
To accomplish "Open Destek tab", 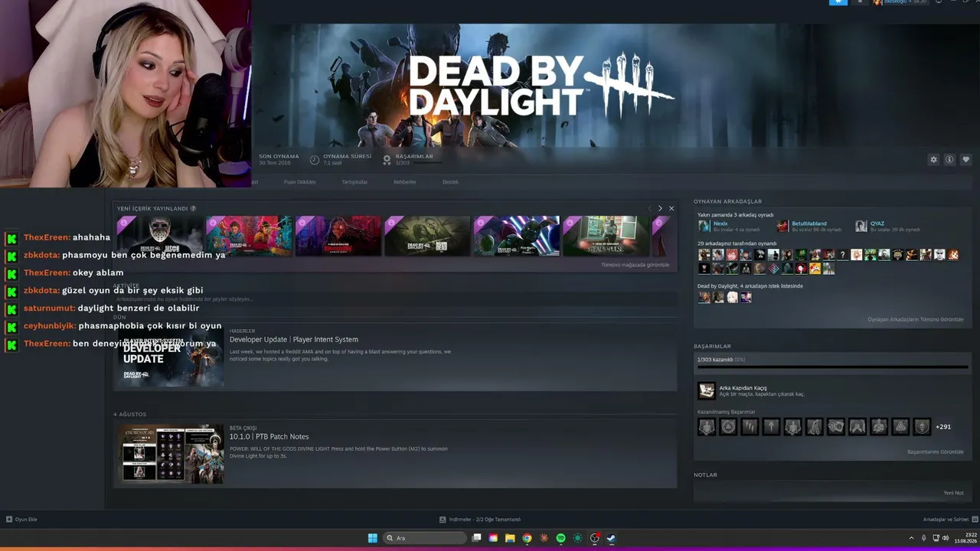I will (450, 182).
